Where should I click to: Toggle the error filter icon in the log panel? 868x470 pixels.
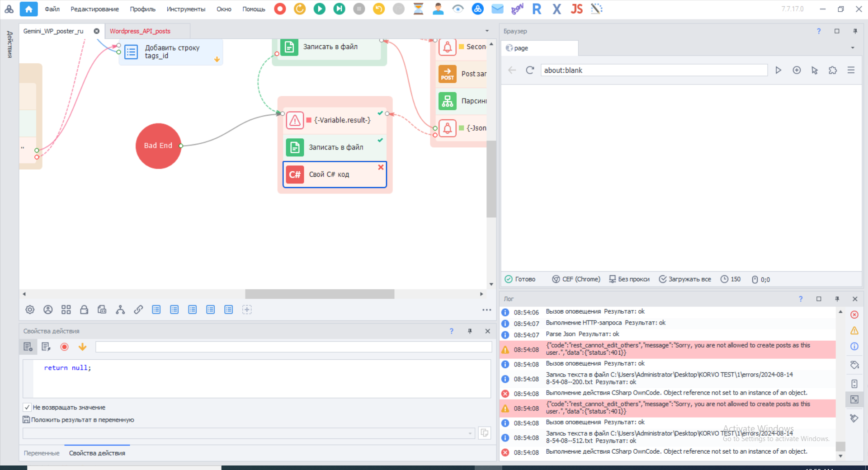(854, 315)
